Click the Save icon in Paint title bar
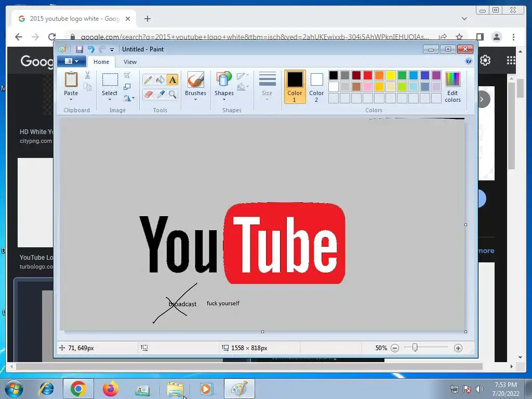532x399 pixels. coord(79,49)
